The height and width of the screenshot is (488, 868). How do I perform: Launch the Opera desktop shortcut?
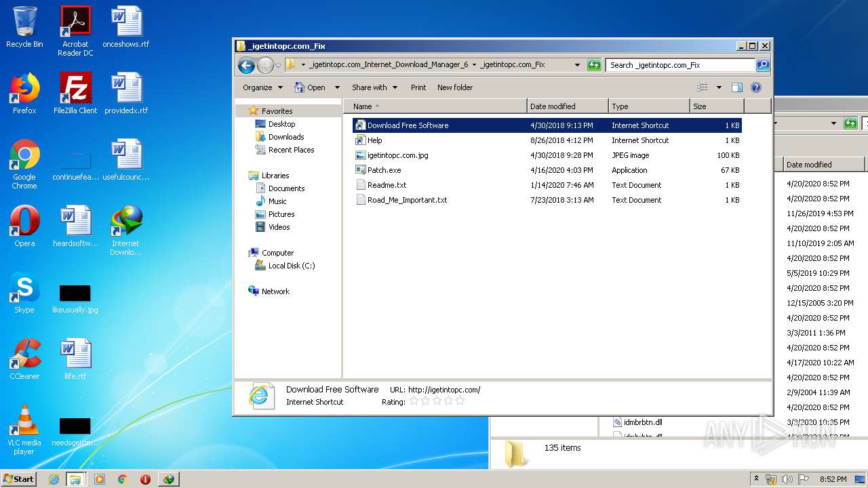(x=24, y=226)
